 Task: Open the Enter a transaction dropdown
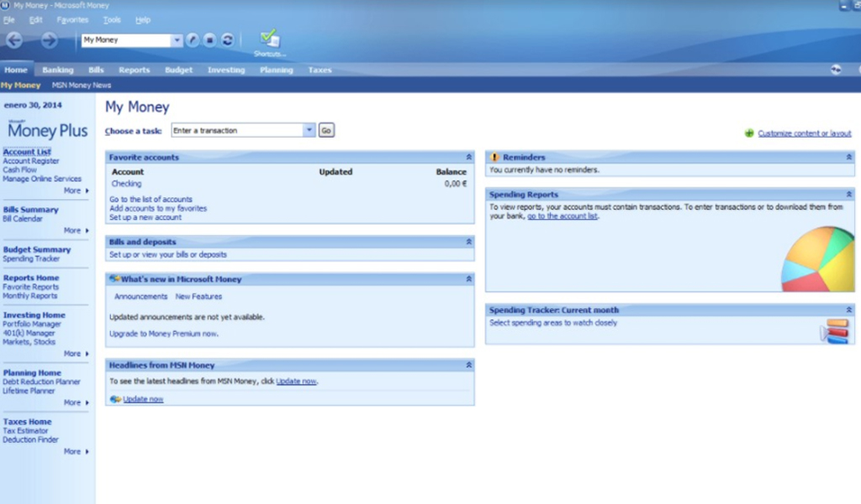[309, 129]
